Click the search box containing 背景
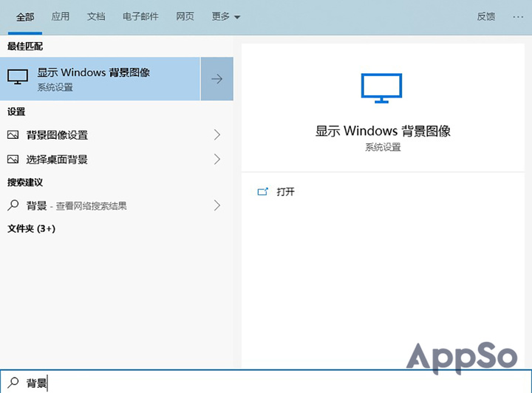532x393 pixels. pos(266,382)
